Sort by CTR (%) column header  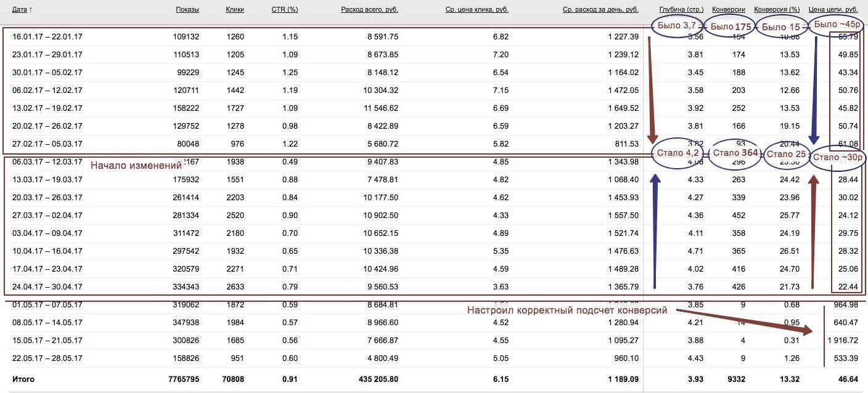(x=284, y=10)
